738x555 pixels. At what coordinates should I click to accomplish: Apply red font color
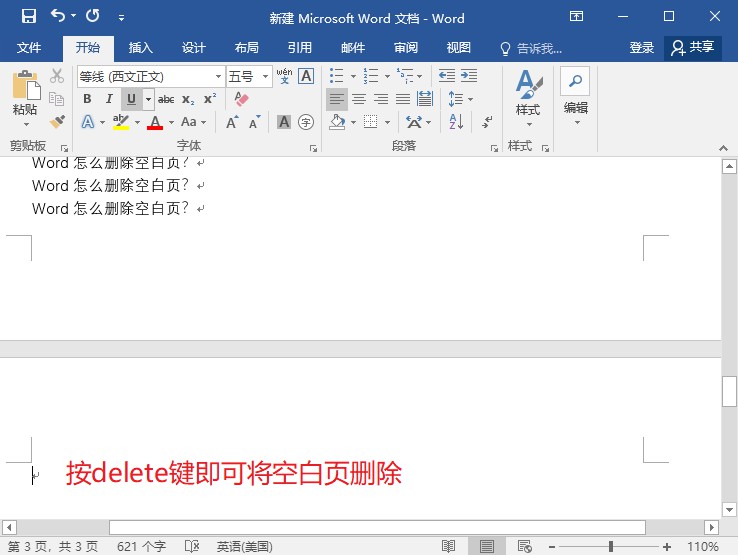pyautogui.click(x=155, y=122)
